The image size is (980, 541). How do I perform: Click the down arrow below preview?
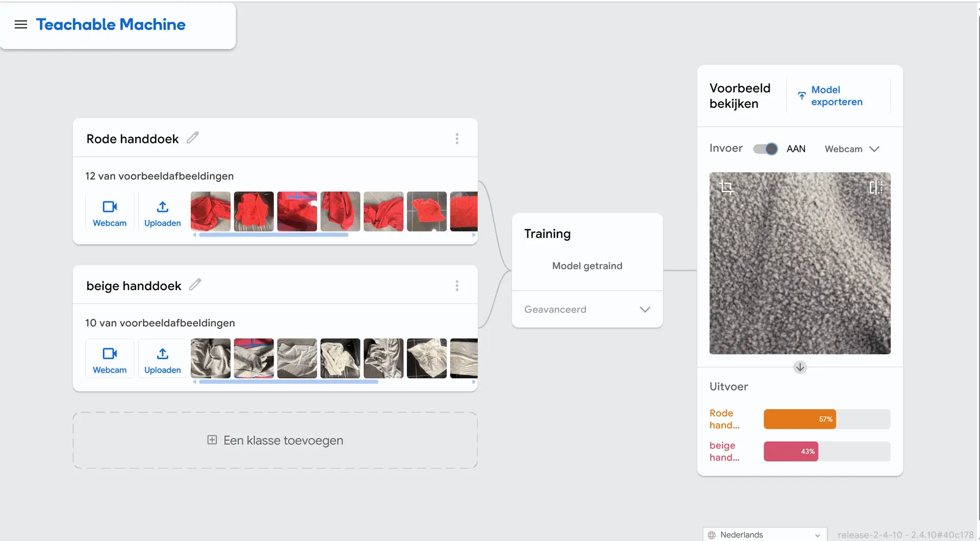800,367
